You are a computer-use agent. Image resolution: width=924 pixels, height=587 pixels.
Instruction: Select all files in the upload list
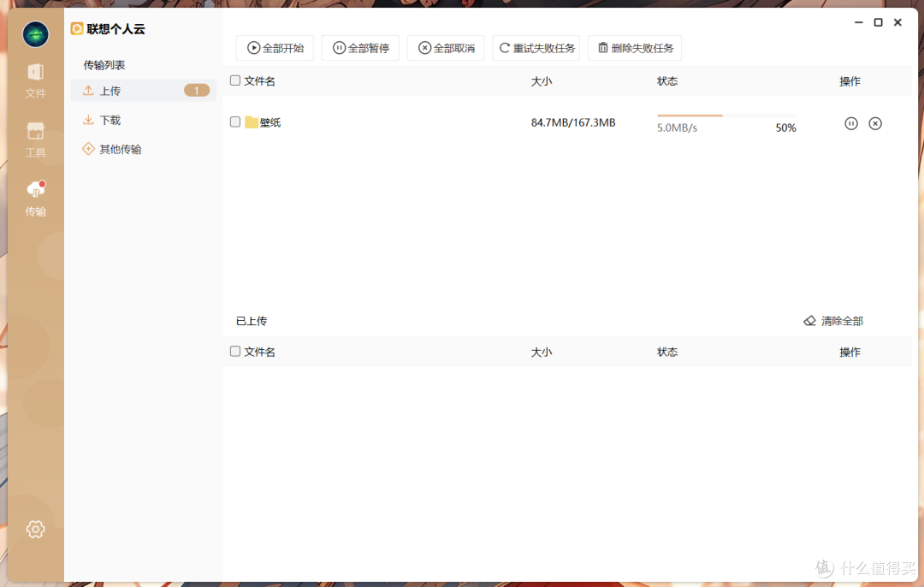(x=234, y=80)
